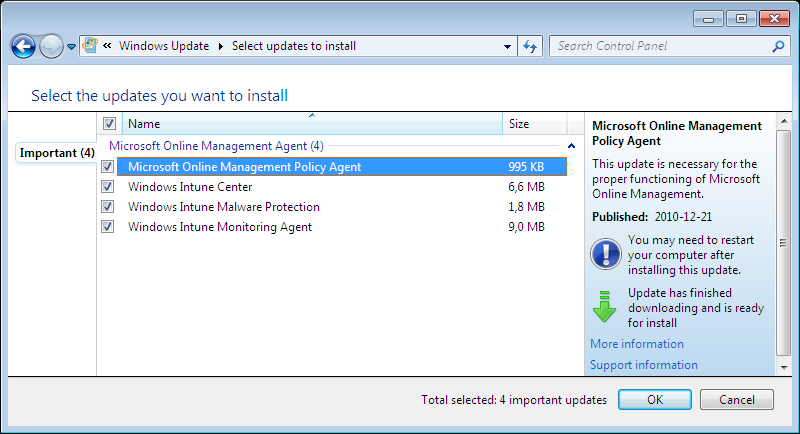800x434 pixels.
Task: Select the Important (4) tab
Action: 57,153
